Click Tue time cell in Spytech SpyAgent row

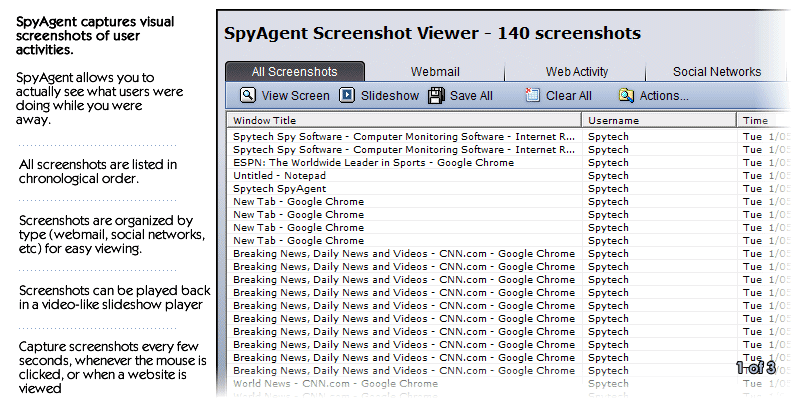pos(753,189)
